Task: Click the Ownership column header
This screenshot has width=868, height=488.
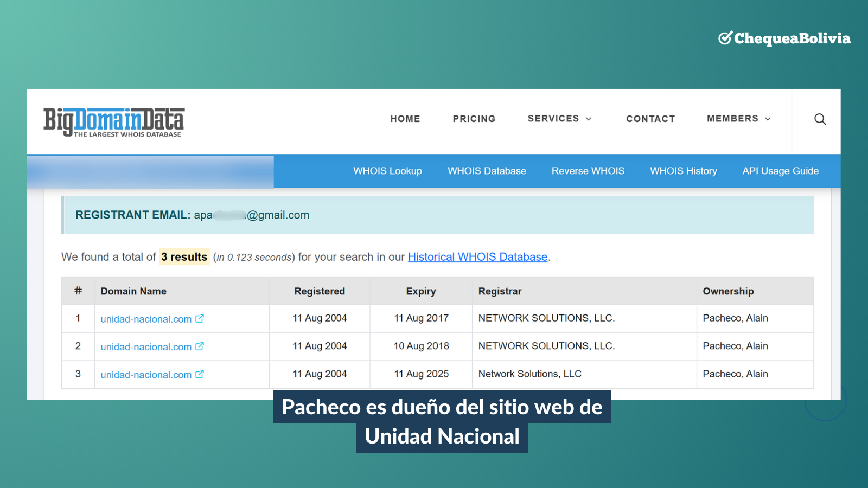Action: (728, 291)
